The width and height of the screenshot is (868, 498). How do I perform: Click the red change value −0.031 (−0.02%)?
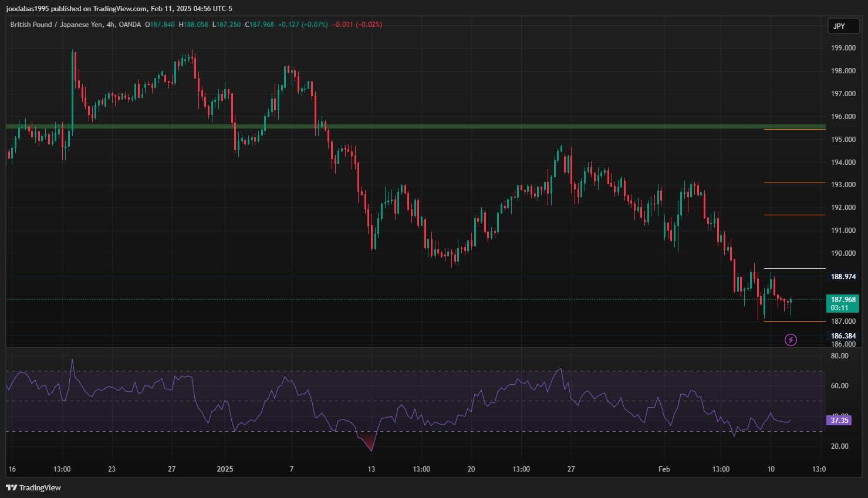pyautogui.click(x=357, y=25)
